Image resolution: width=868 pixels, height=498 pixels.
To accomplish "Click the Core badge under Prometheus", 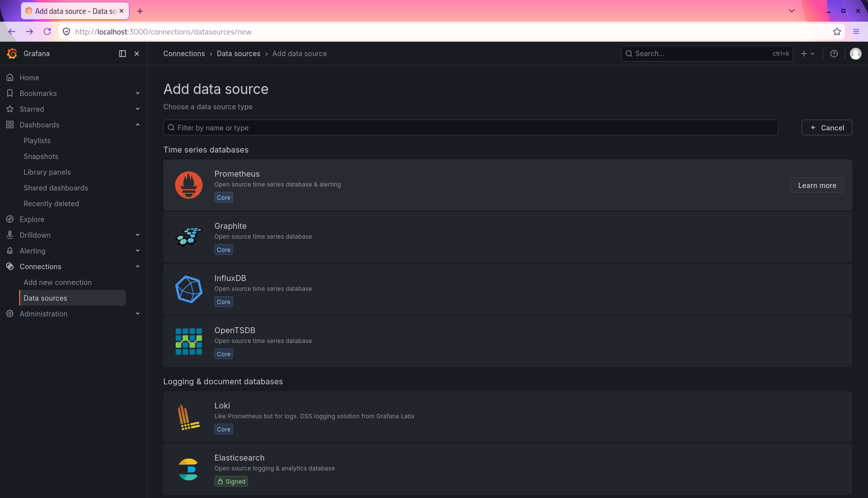I will [x=224, y=197].
